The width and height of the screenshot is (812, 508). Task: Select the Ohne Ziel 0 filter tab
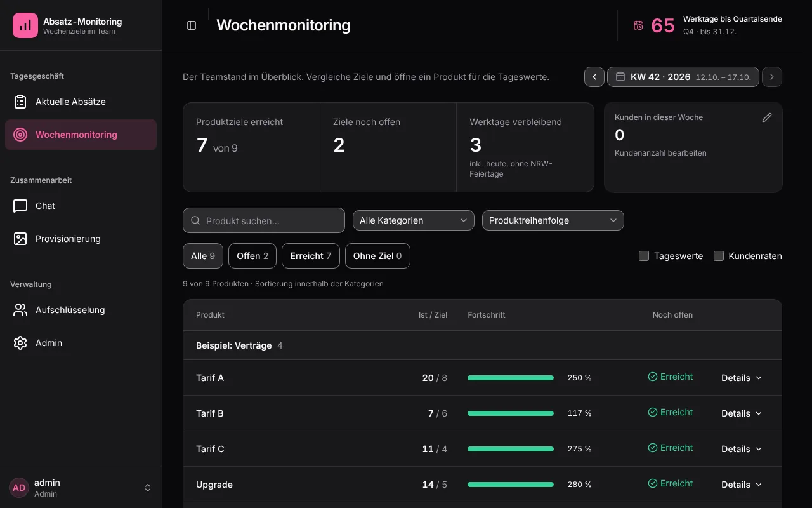377,256
